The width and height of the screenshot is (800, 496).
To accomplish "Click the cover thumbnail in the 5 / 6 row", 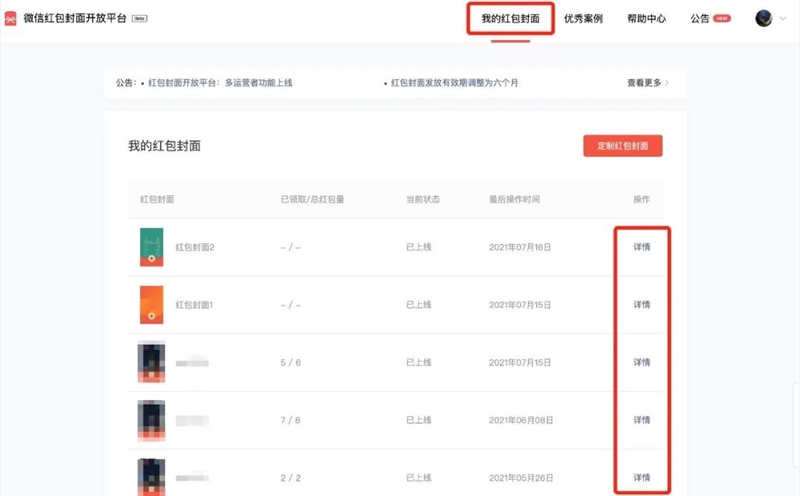I will pos(152,362).
